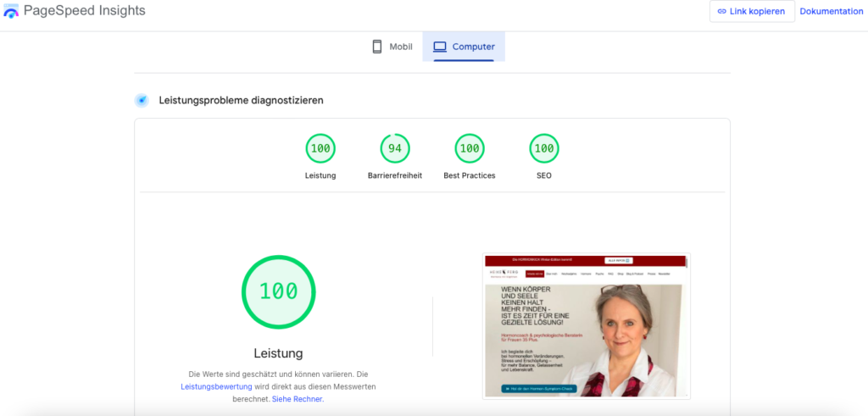The width and height of the screenshot is (868, 416).
Task: Switch to the Computer tab
Action: (464, 47)
